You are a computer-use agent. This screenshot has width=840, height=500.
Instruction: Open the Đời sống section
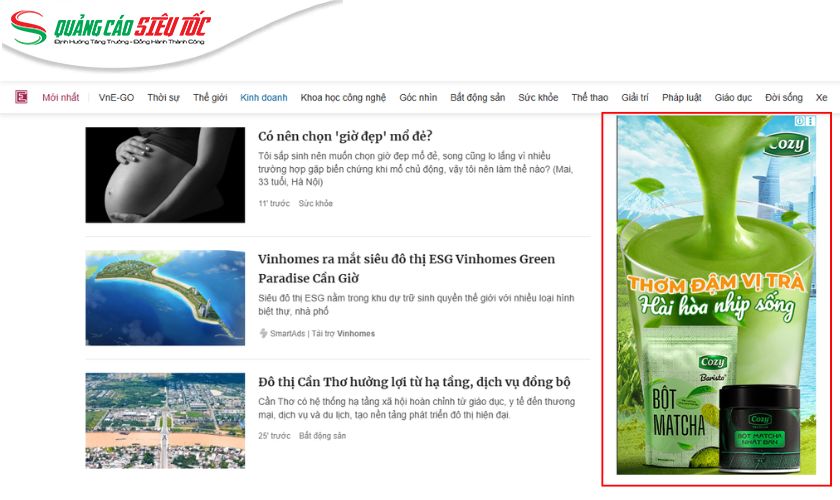[784, 98]
